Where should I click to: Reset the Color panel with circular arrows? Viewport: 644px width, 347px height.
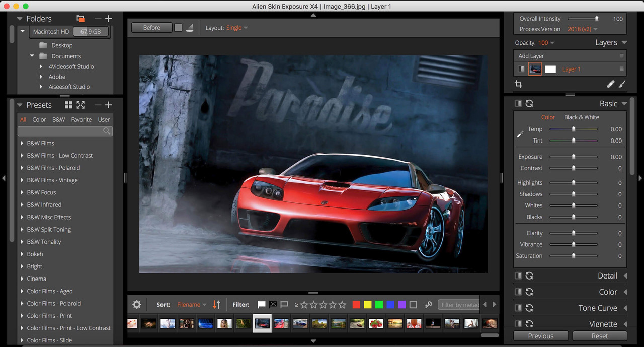point(529,292)
